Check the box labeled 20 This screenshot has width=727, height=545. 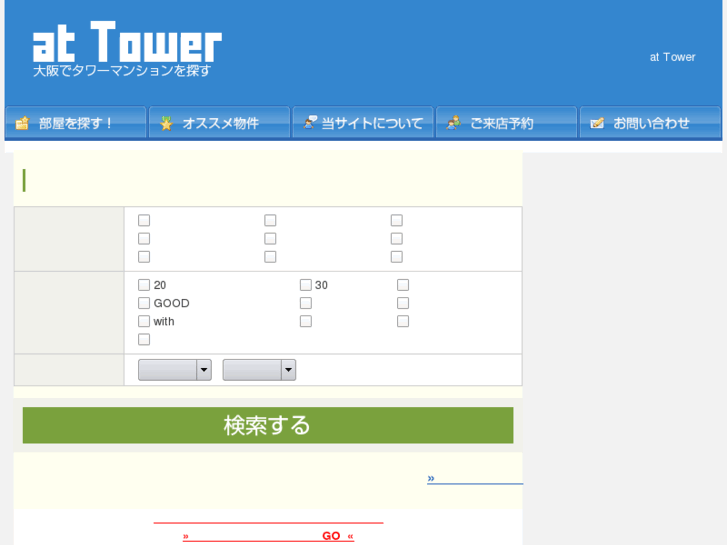pyautogui.click(x=144, y=285)
